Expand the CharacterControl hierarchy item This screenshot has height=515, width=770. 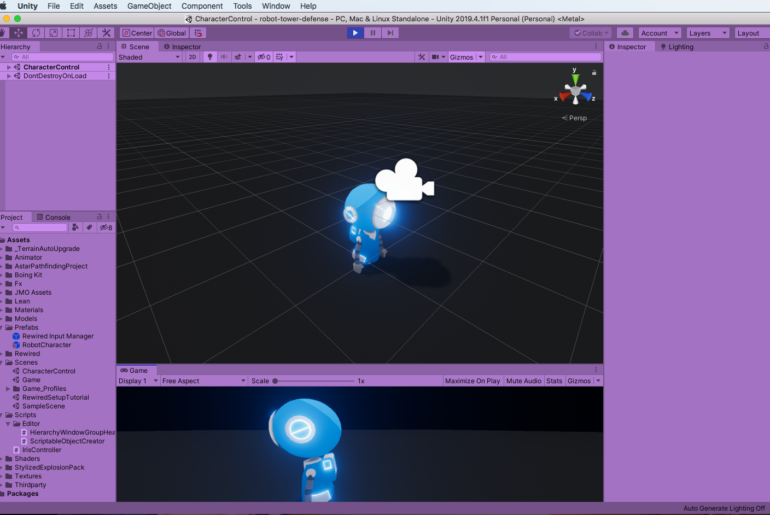point(9,67)
